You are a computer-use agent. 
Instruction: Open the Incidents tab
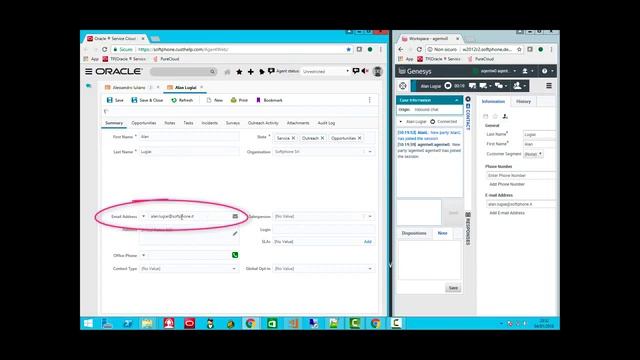(209, 123)
